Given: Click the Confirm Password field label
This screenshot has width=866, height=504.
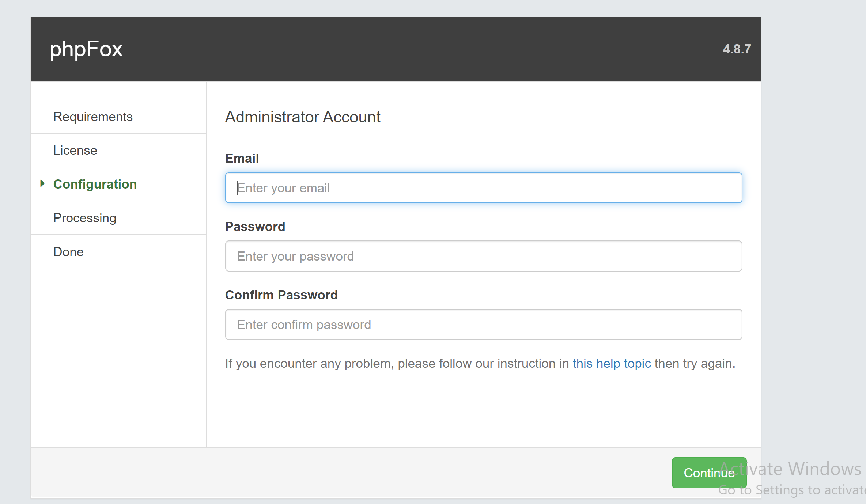Looking at the screenshot, I should click(281, 295).
